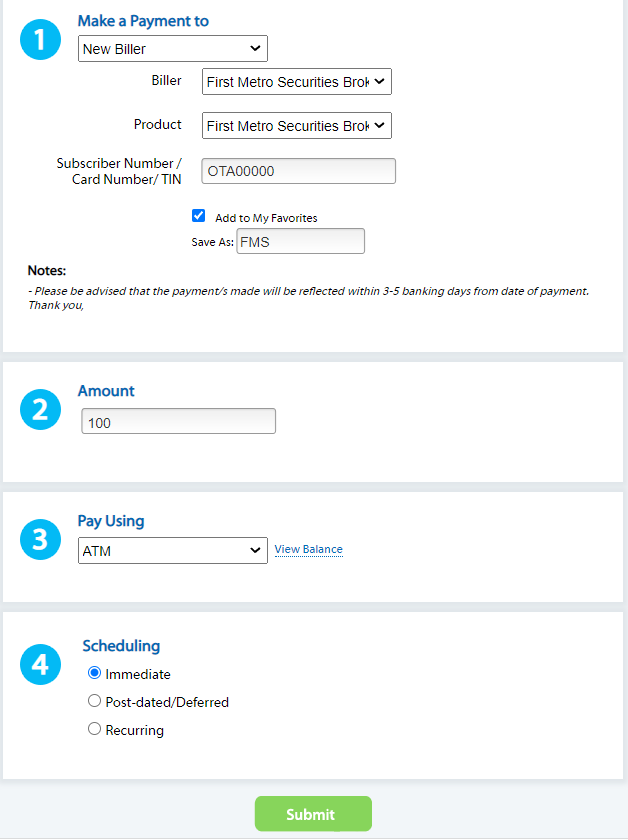
Task: Choose Post-dated/Deferred scheduling radio button
Action: tap(94, 701)
